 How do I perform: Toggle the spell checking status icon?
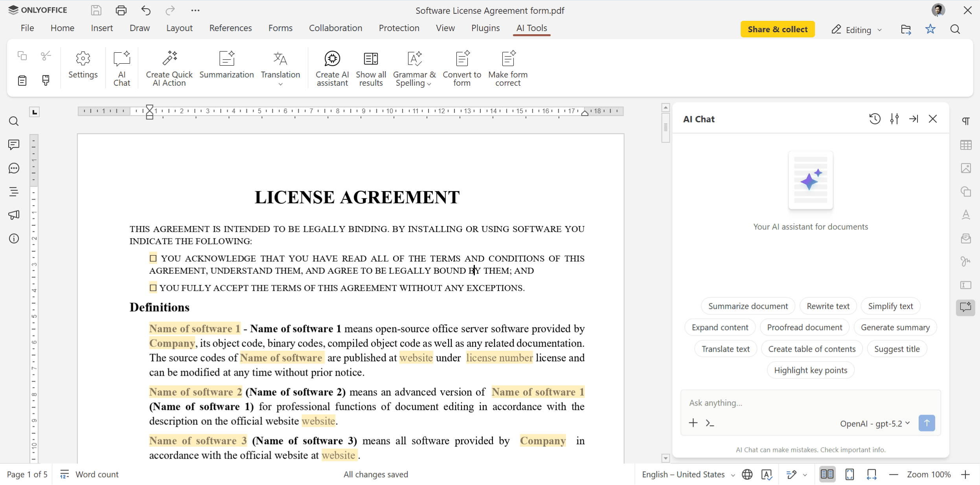pos(767,474)
